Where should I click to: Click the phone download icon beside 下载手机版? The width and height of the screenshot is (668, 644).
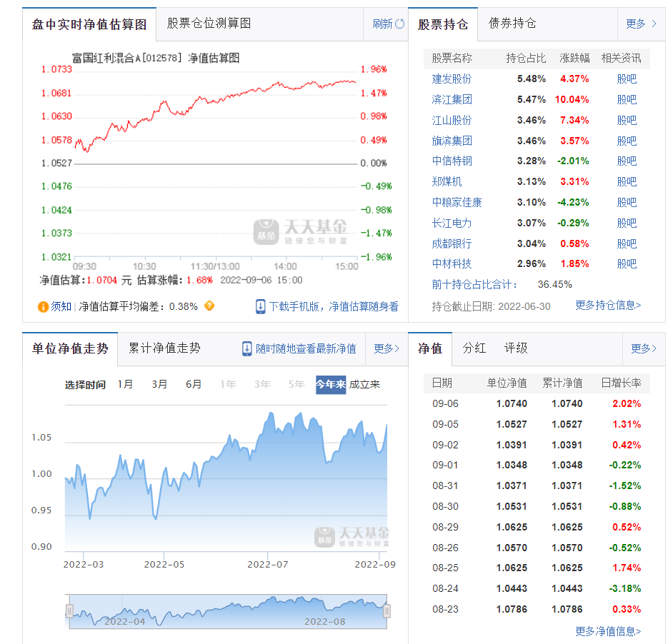(x=260, y=306)
